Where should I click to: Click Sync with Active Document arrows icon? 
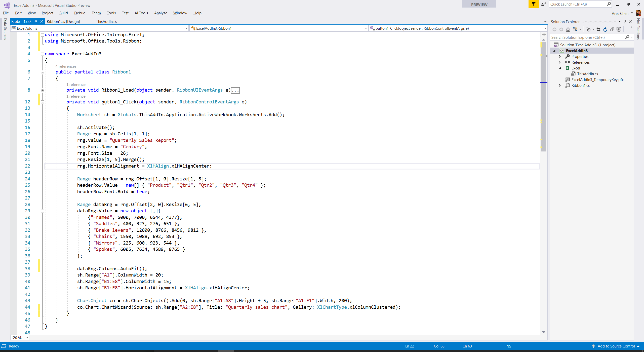pyautogui.click(x=598, y=29)
